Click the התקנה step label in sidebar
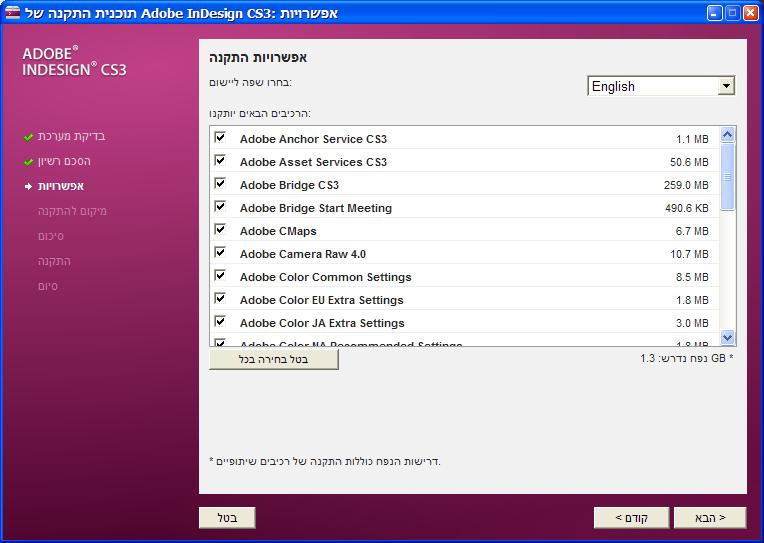Viewport: 764px width, 543px height. point(54,261)
